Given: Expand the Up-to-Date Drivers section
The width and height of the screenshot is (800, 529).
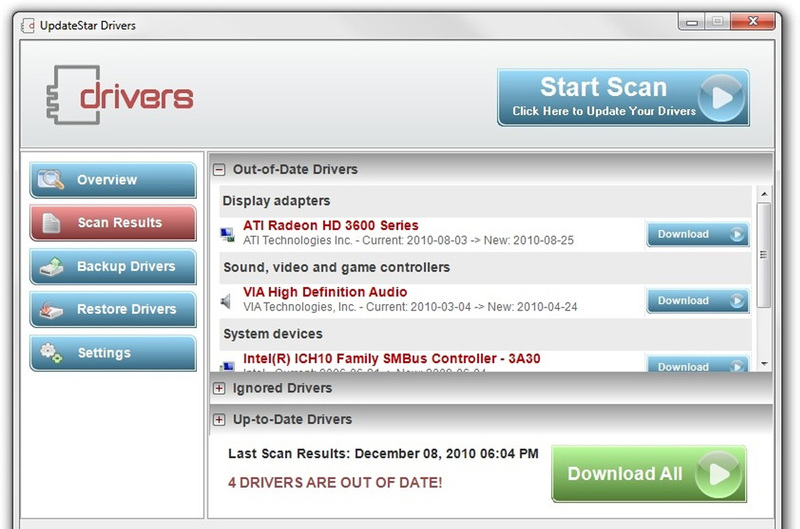Looking at the screenshot, I should [219, 419].
